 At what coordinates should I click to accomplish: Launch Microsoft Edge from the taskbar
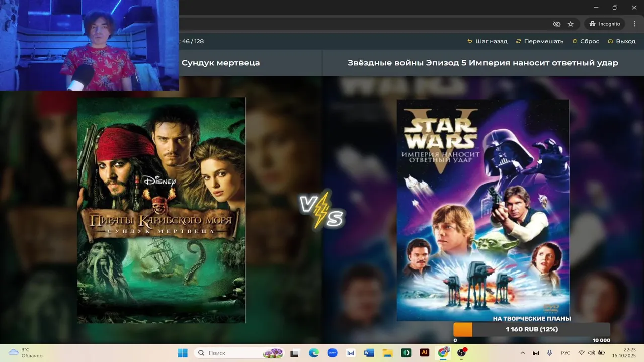point(313,353)
